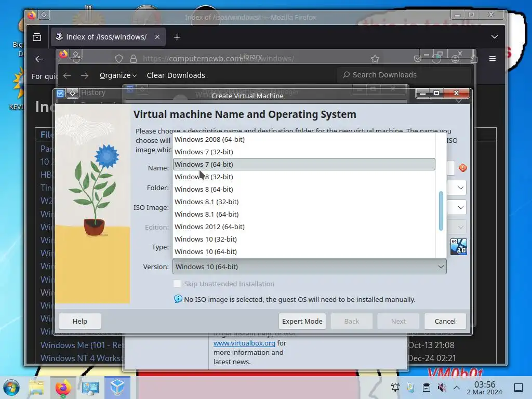Select Windows 2008 (64-bit) from version list
The image size is (532, 399).
304,139
